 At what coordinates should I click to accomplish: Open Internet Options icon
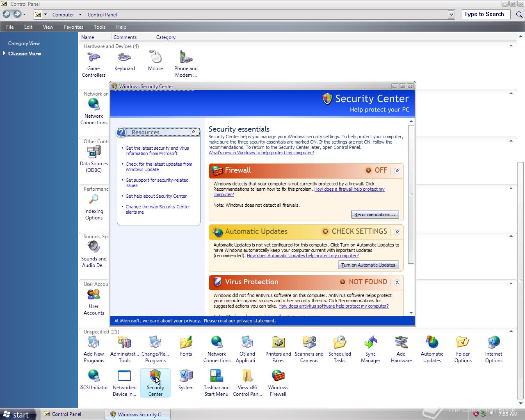pyautogui.click(x=493, y=349)
